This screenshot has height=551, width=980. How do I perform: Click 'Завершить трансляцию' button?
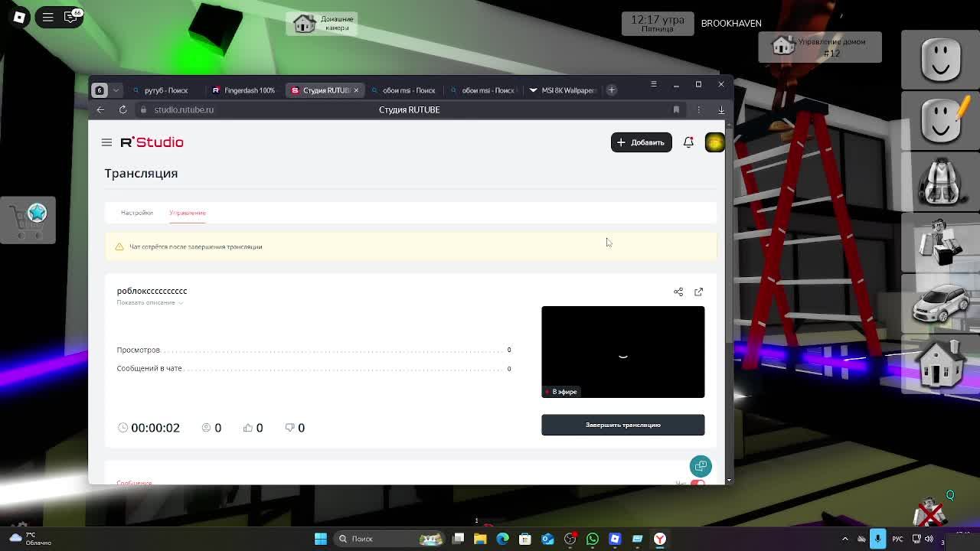[622, 425]
